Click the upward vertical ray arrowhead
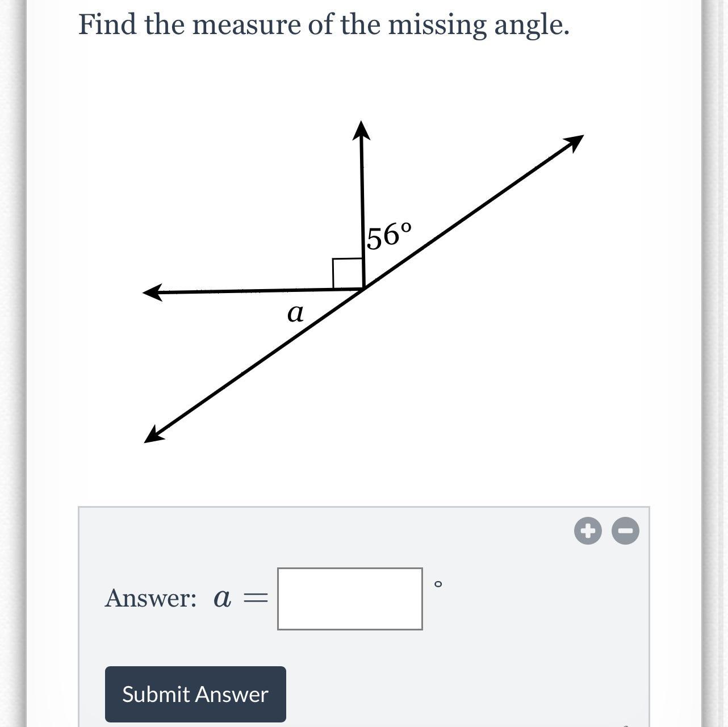 [361, 130]
